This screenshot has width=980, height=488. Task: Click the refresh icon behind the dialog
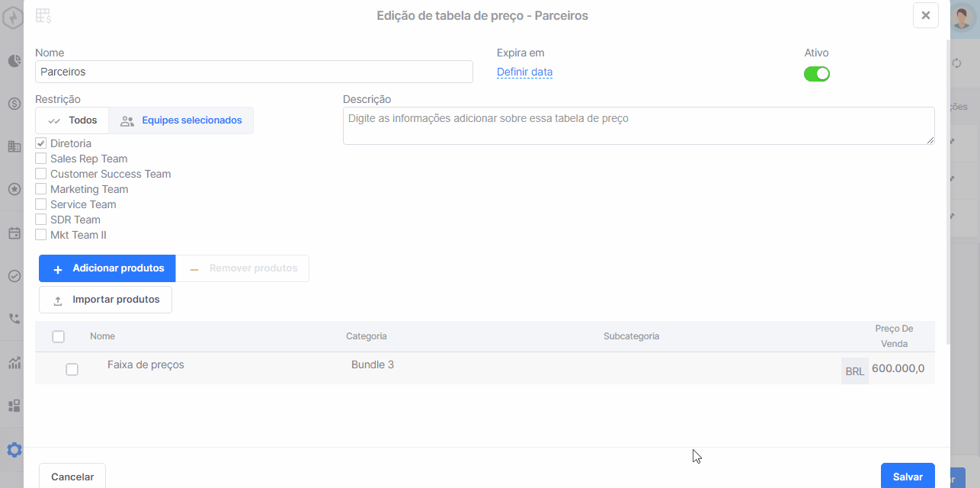957,63
